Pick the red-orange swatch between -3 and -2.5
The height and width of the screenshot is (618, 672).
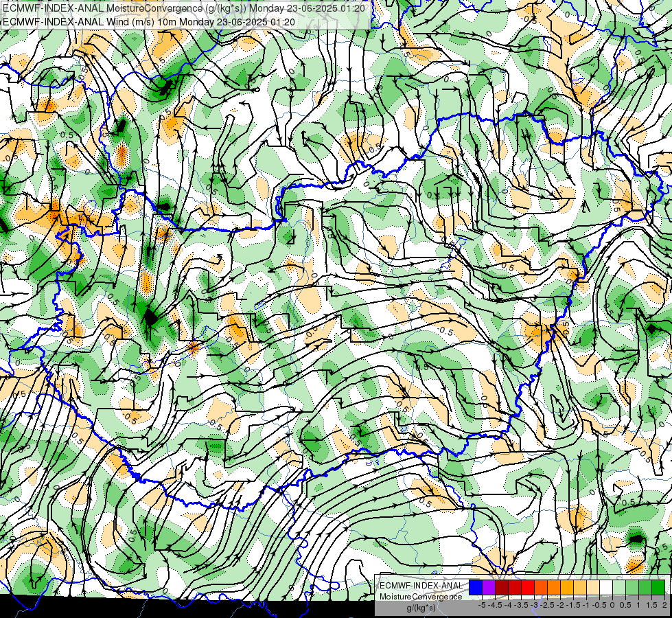pyautogui.click(x=541, y=587)
